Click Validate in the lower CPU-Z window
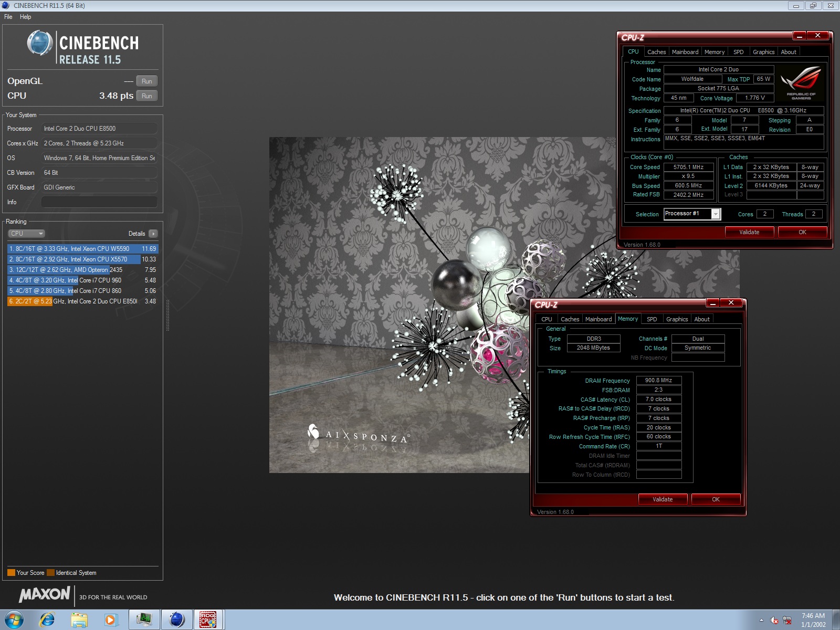840x630 pixels. (663, 499)
